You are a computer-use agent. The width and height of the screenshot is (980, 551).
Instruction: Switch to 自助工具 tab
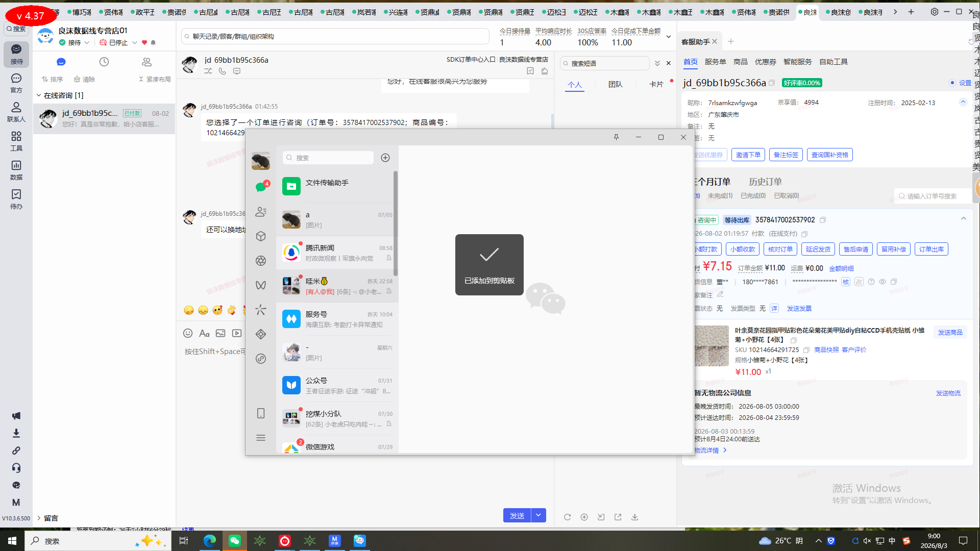[833, 62]
